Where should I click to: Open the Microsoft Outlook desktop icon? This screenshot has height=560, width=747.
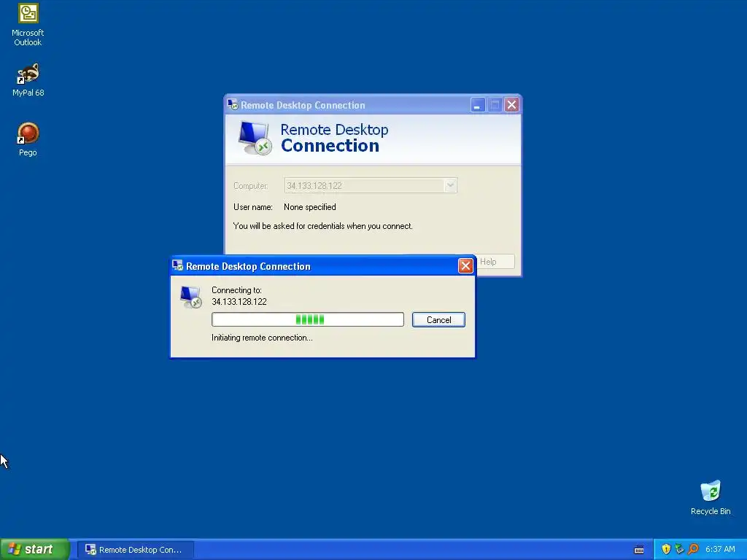[28, 24]
